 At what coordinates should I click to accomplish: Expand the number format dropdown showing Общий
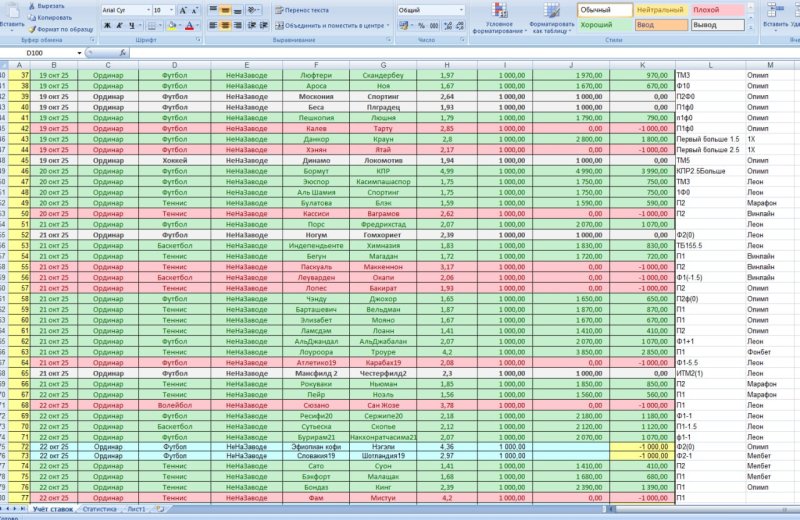click(x=459, y=9)
